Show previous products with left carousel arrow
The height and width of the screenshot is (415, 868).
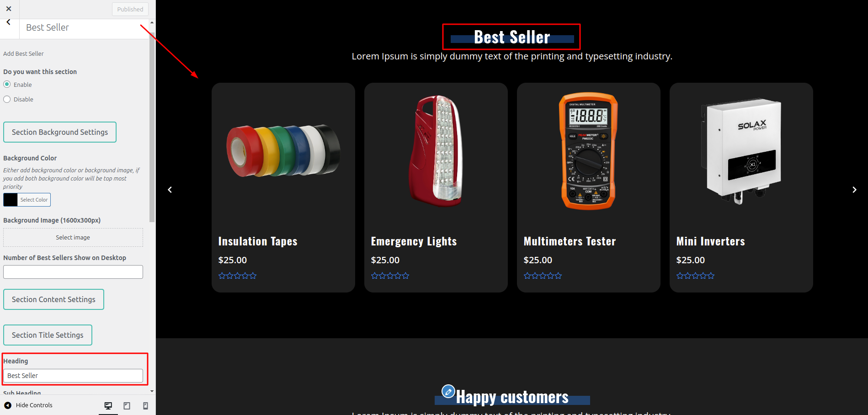170,190
